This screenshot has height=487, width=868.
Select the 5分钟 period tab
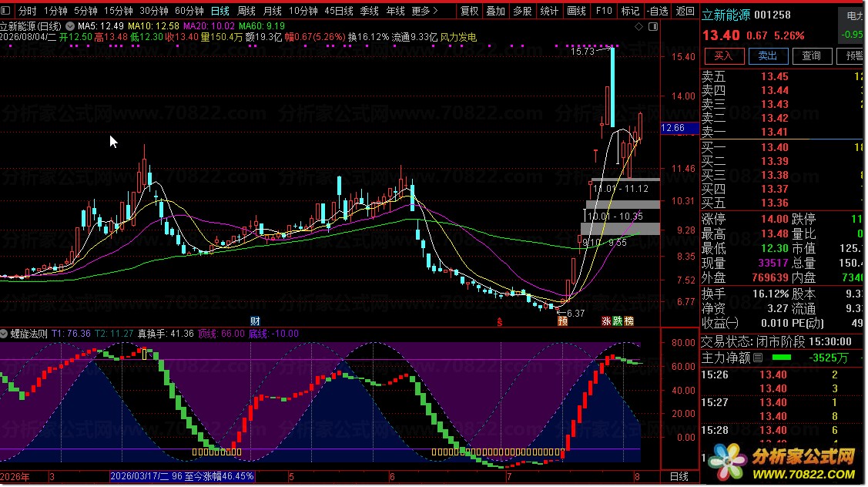tap(85, 11)
